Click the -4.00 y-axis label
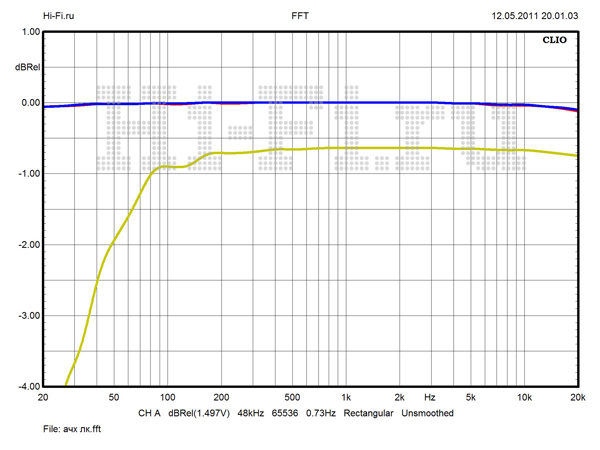Viewport: 600px width, 450px height. click(27, 386)
